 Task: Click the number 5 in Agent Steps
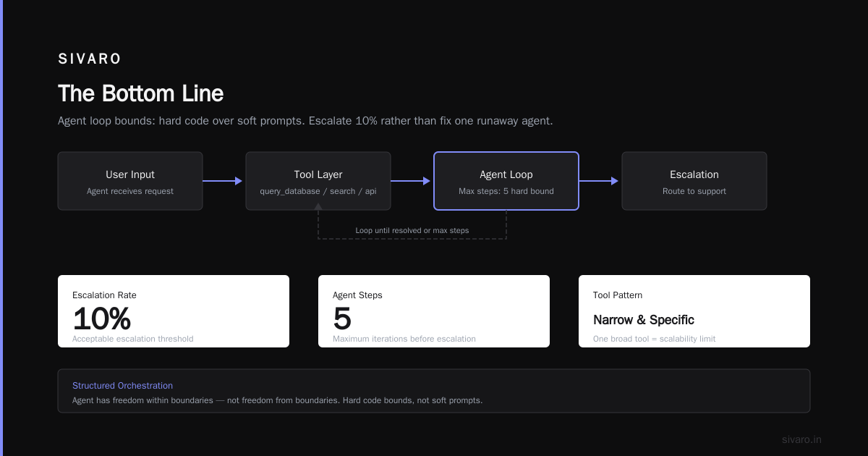point(342,318)
